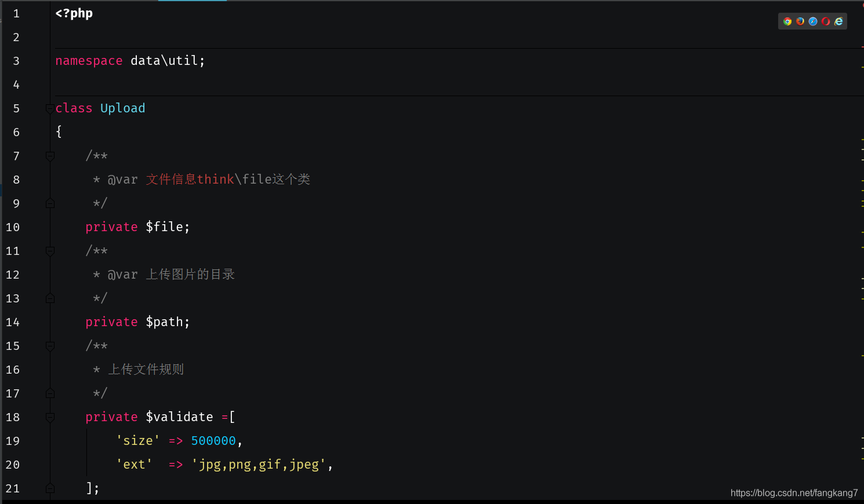Image resolution: width=864 pixels, height=504 pixels.
Task: Open the file preview in Opera
Action: pos(826,21)
